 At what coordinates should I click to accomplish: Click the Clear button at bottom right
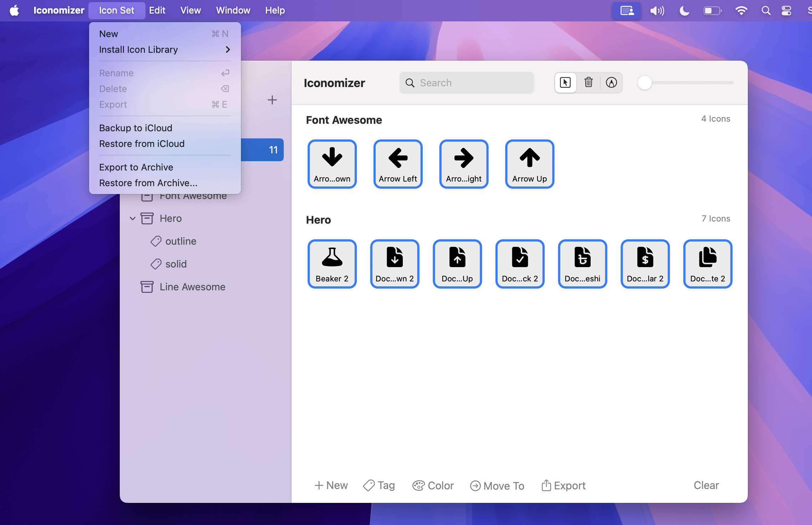[706, 485]
